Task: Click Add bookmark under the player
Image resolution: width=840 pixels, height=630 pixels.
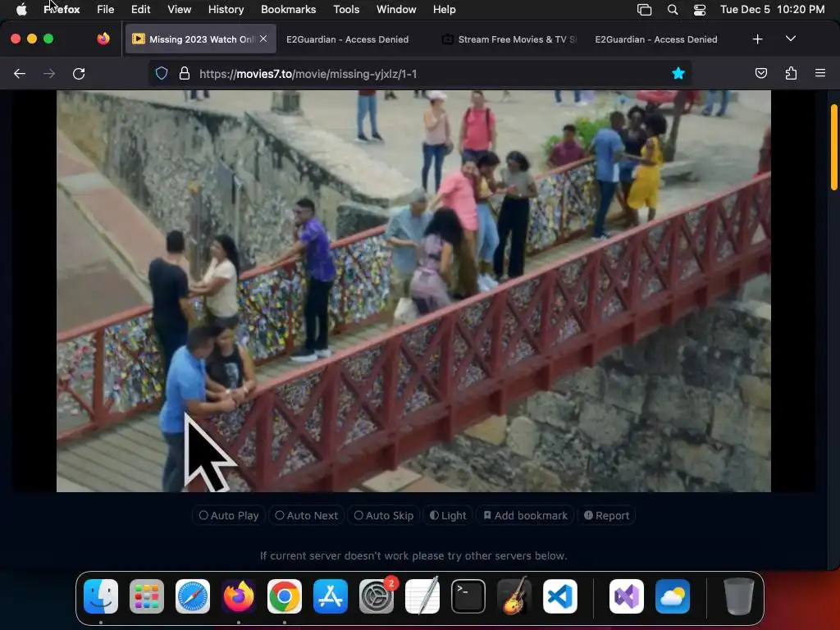Action: click(x=526, y=515)
